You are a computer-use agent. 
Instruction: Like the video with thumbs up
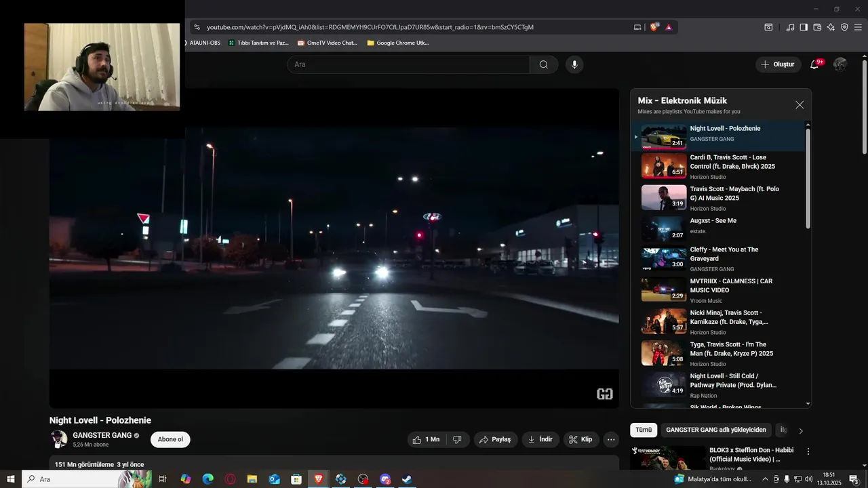coord(427,440)
